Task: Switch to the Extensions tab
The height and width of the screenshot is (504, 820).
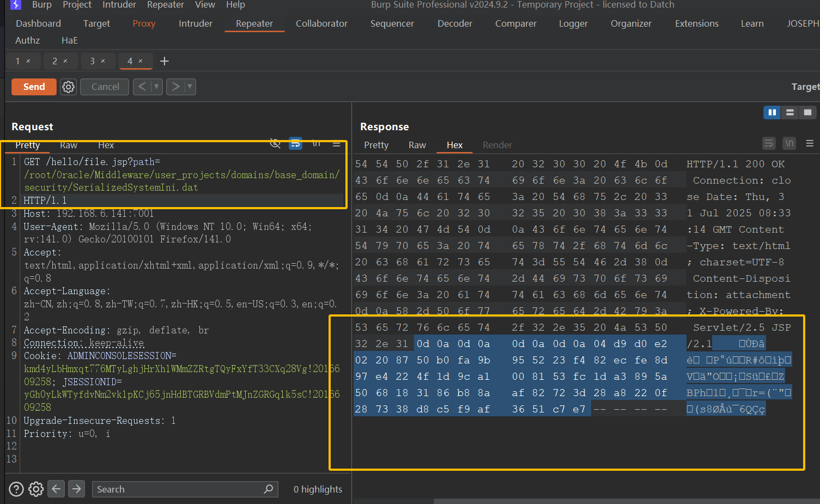Action: click(697, 23)
